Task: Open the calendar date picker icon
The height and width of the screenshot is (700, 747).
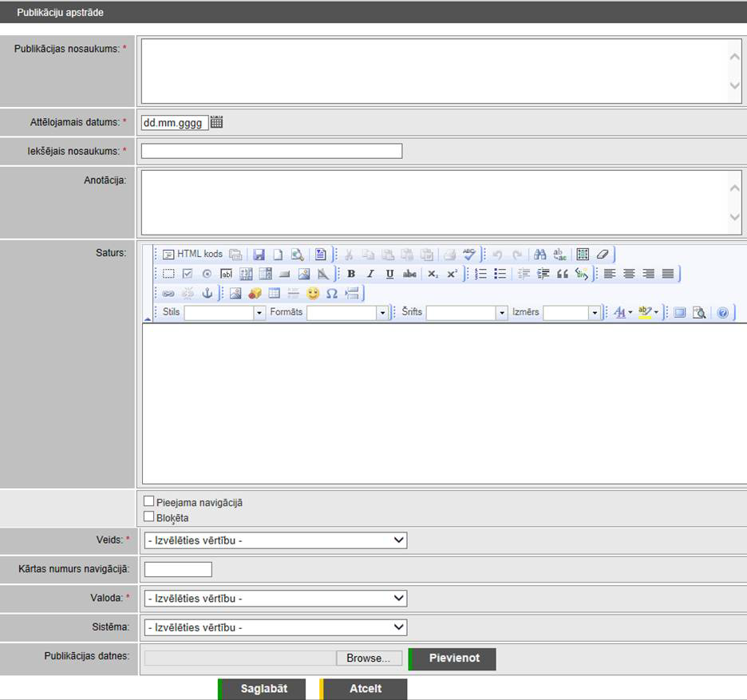Action: (217, 122)
